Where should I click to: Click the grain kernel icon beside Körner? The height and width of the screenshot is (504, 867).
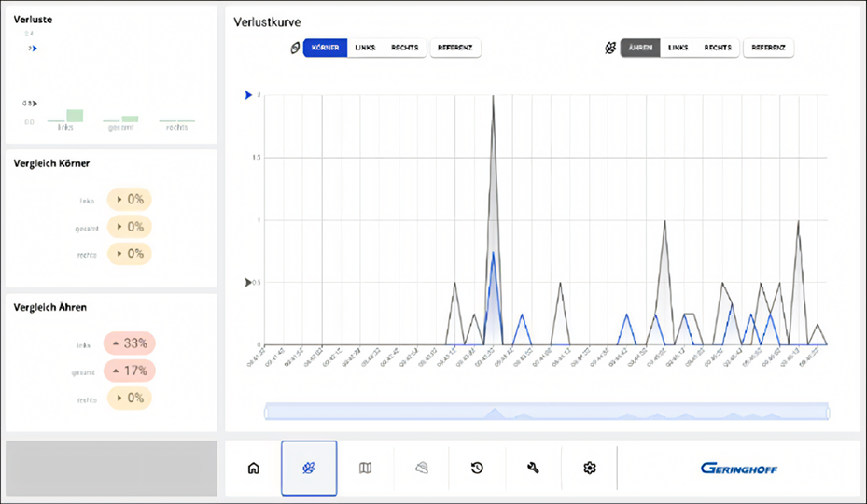click(x=293, y=48)
